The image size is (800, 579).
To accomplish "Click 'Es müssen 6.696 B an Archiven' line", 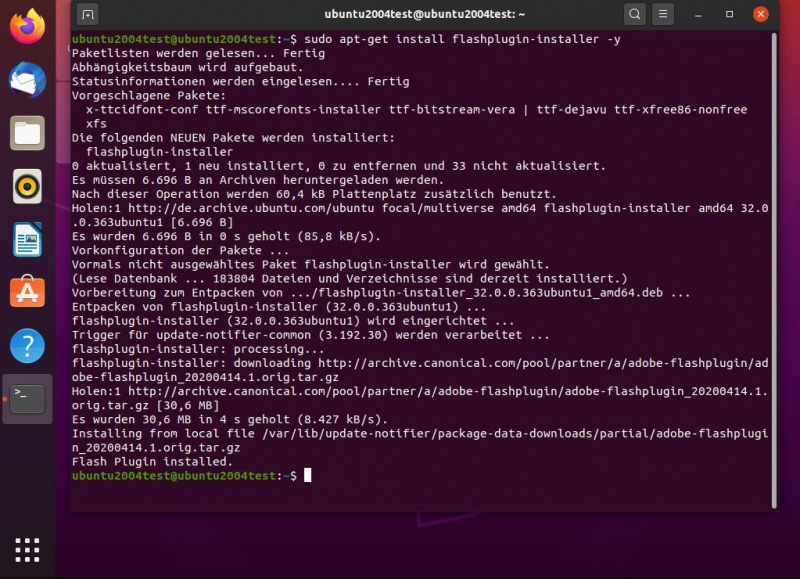I will click(258, 180).
